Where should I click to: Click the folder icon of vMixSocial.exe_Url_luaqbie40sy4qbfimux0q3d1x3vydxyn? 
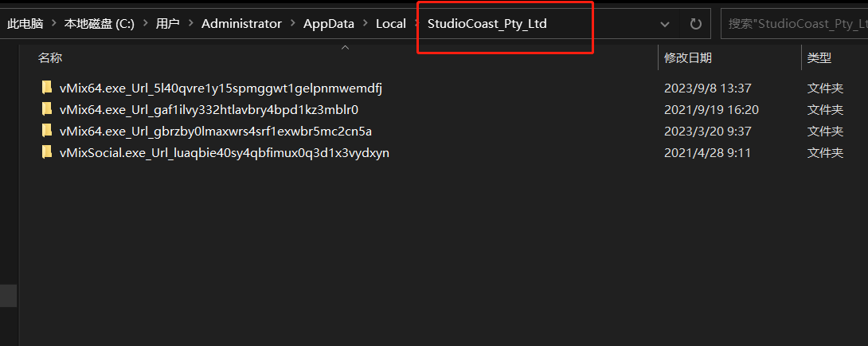click(x=46, y=153)
